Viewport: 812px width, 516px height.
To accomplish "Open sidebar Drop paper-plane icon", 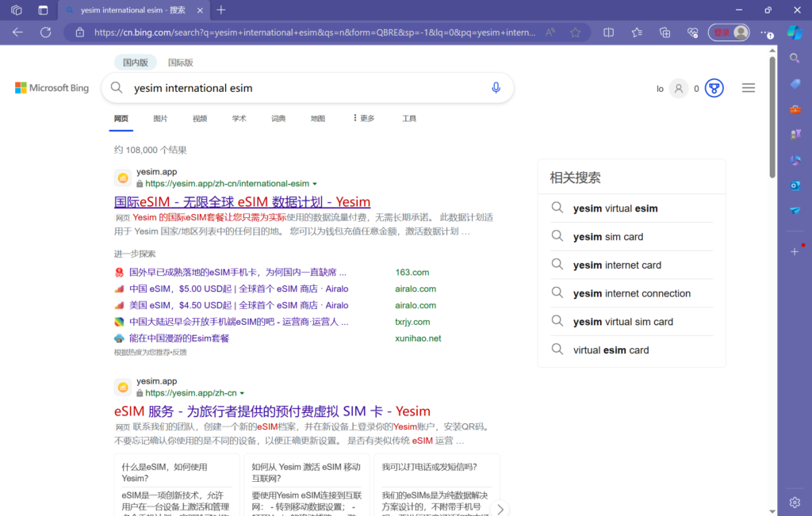I will pyautogui.click(x=795, y=211).
